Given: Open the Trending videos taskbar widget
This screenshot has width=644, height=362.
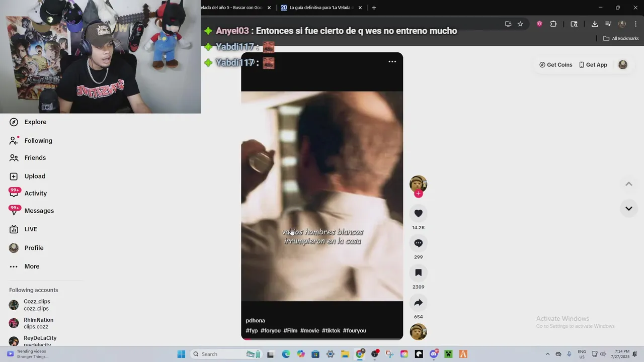Looking at the screenshot, I should [x=28, y=354].
